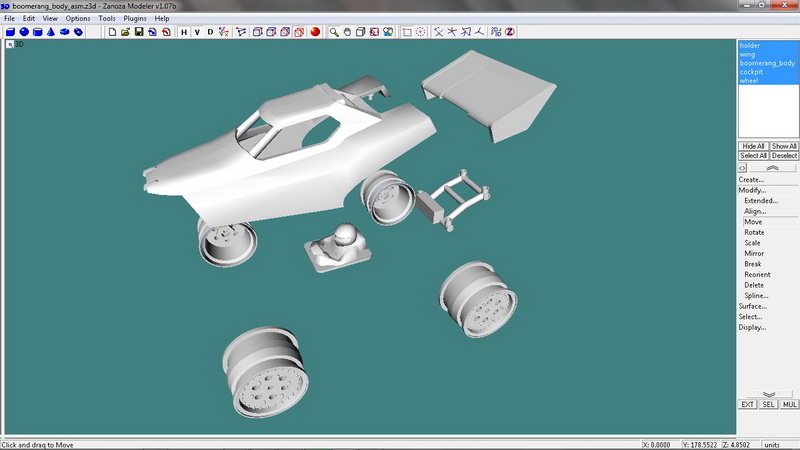This screenshot has height=450, width=800.
Task: Create a new document with the blank page icon
Action: 112,32
